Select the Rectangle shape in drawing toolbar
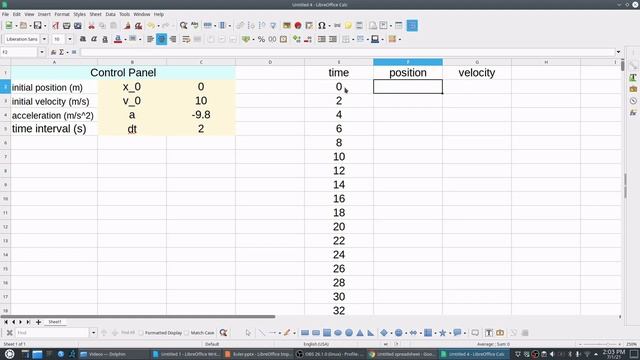This screenshot has height=360, width=640. point(305,333)
